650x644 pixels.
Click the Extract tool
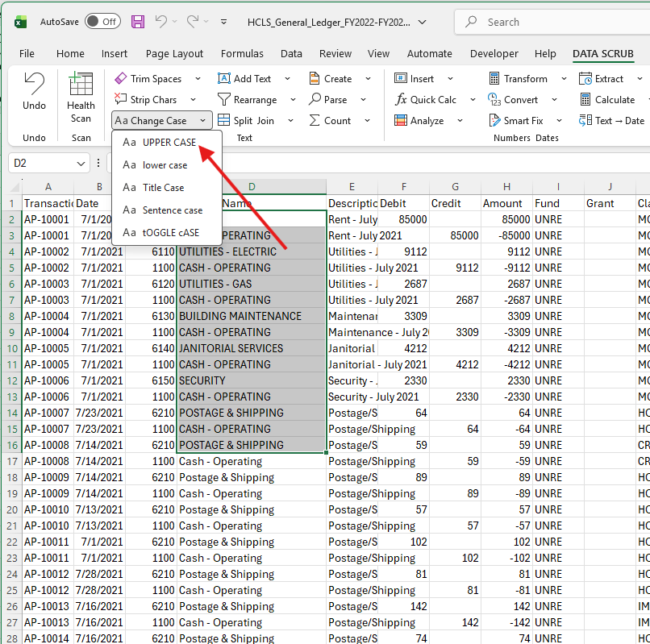tap(609, 78)
